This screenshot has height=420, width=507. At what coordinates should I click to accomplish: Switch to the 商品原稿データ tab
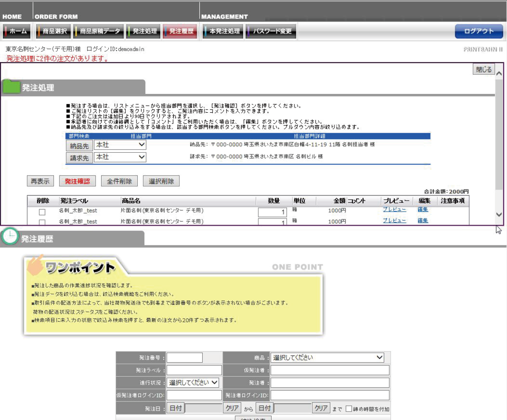coord(99,31)
